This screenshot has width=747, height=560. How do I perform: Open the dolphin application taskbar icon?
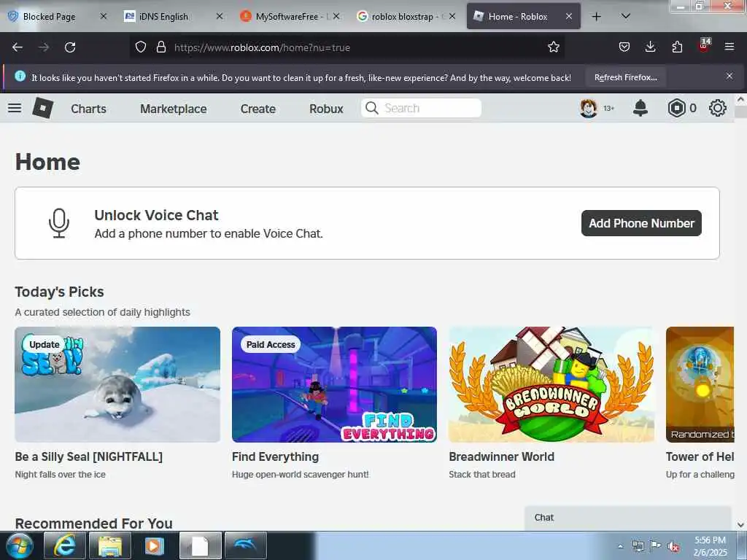[x=245, y=545]
